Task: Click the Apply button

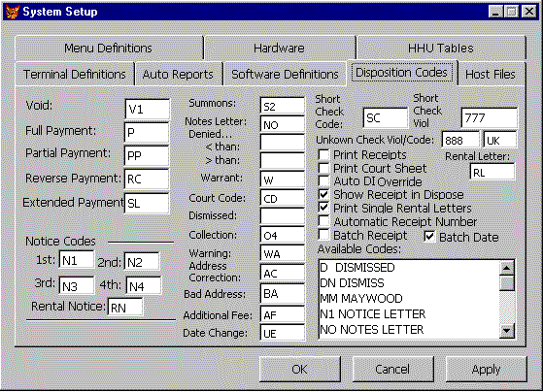Action: 487,369
